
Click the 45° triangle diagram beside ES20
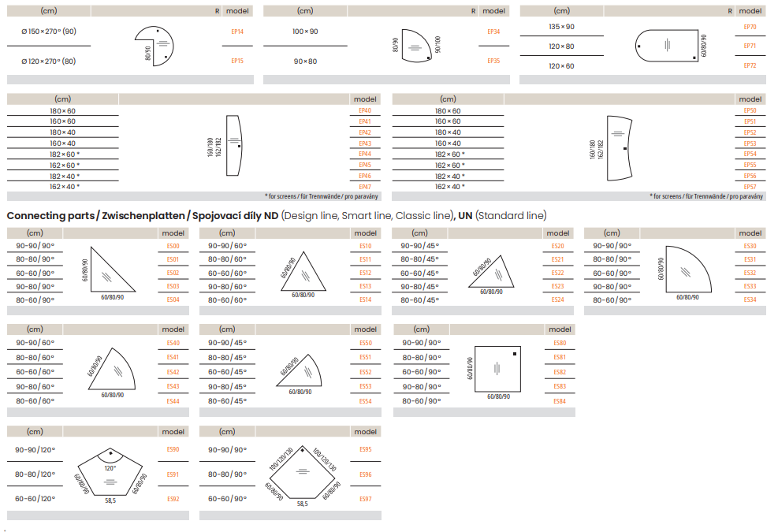(x=491, y=271)
